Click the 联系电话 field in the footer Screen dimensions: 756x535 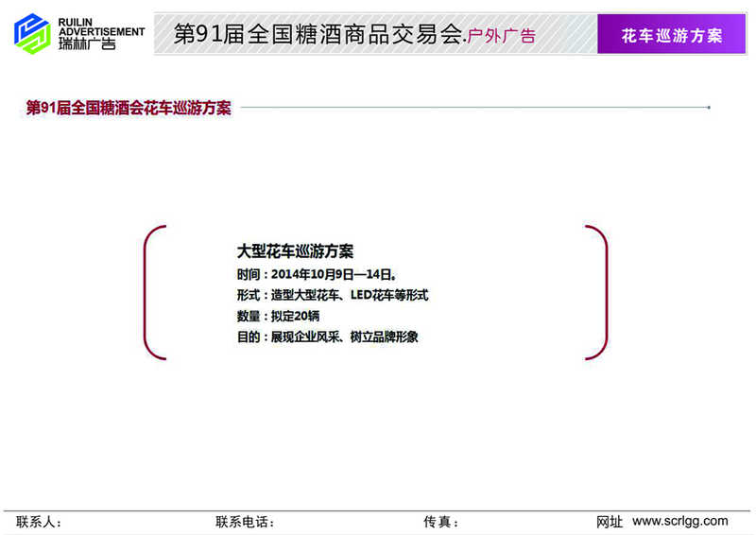[x=245, y=522]
